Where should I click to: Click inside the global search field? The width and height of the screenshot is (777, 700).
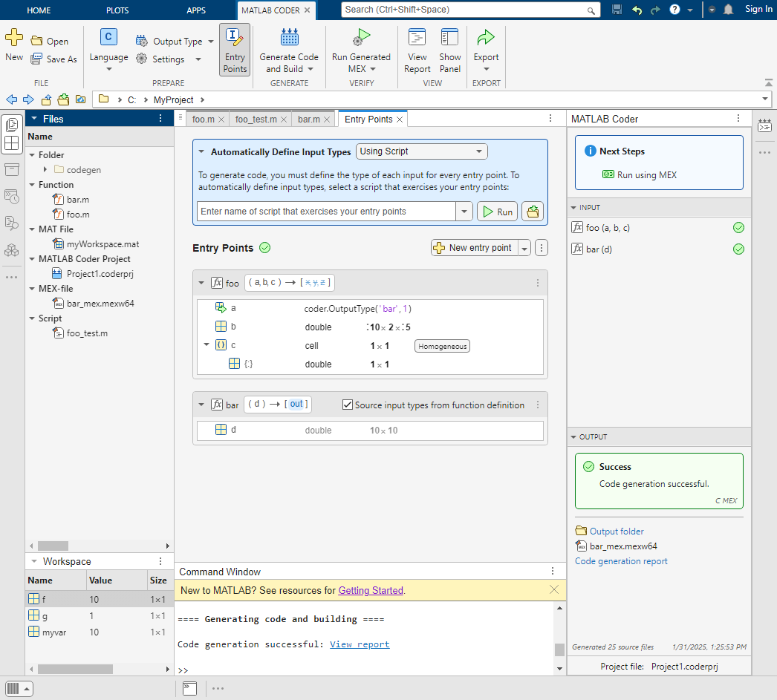[x=468, y=10]
